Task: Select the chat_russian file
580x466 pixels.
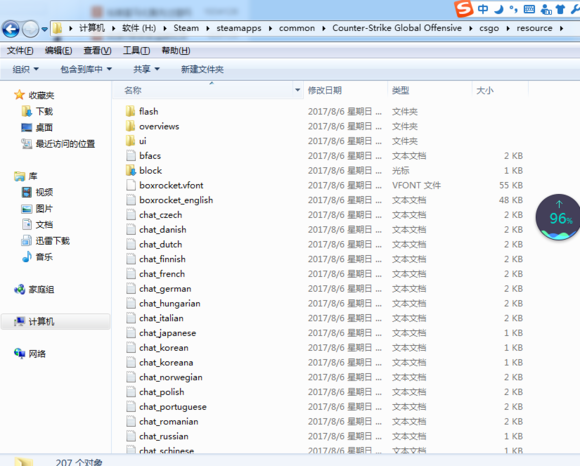Action: pyautogui.click(x=163, y=436)
